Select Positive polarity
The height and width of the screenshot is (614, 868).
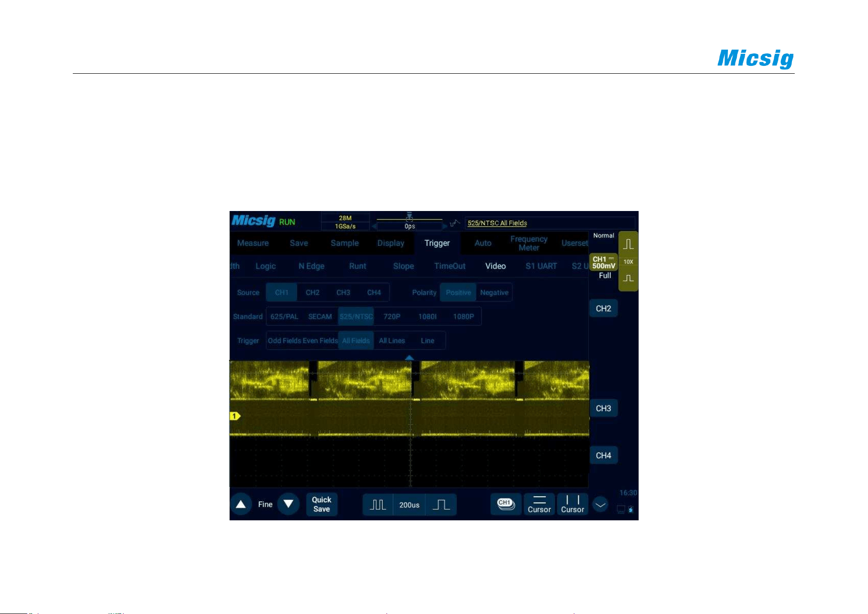458,293
